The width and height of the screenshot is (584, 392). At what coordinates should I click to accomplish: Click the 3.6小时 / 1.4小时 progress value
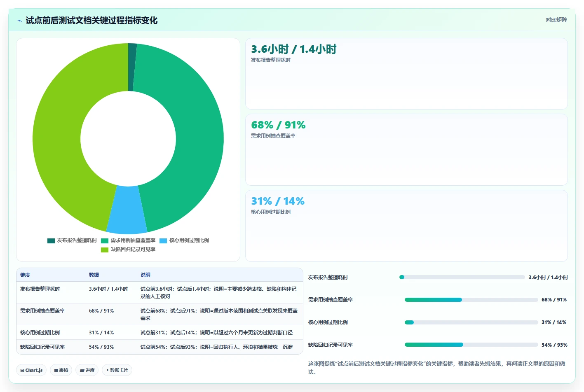pos(548,278)
